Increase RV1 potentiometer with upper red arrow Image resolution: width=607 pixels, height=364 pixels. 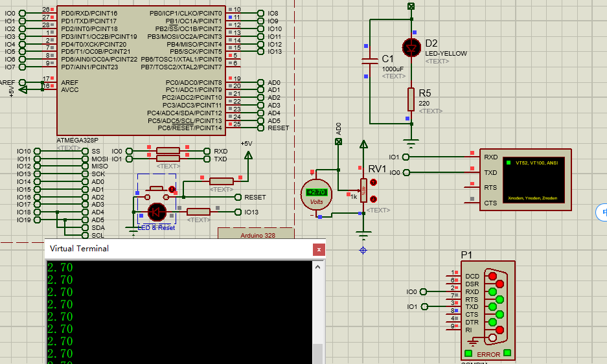(373, 182)
